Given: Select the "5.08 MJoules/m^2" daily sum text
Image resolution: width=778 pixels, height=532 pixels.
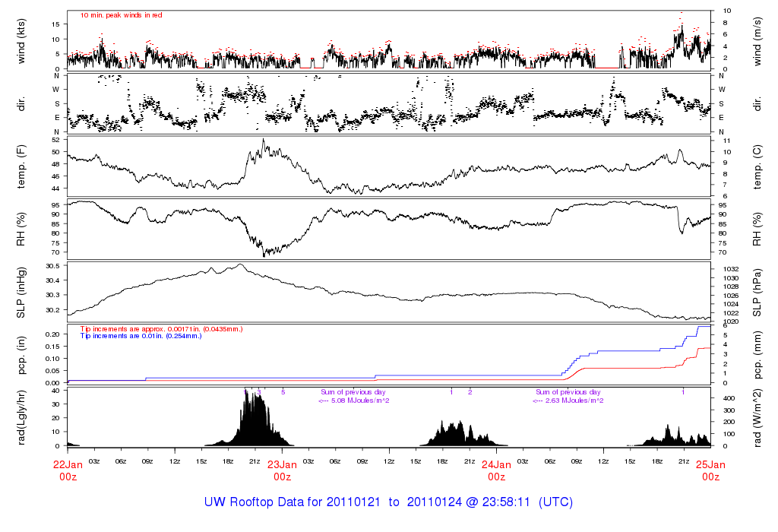Looking at the screenshot, I should click(x=359, y=401).
